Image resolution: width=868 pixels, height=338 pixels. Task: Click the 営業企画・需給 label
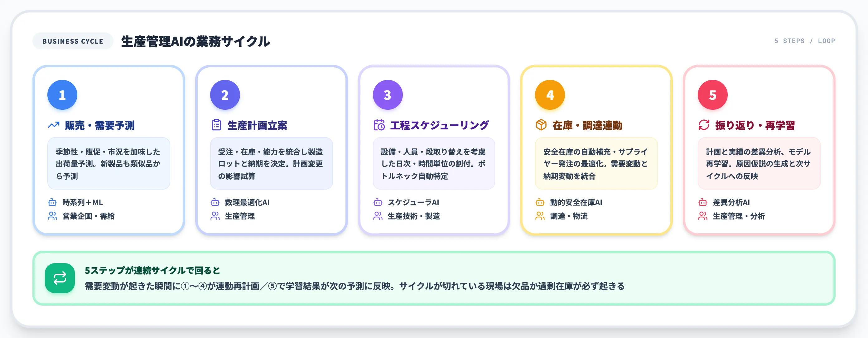pyautogui.click(x=89, y=216)
